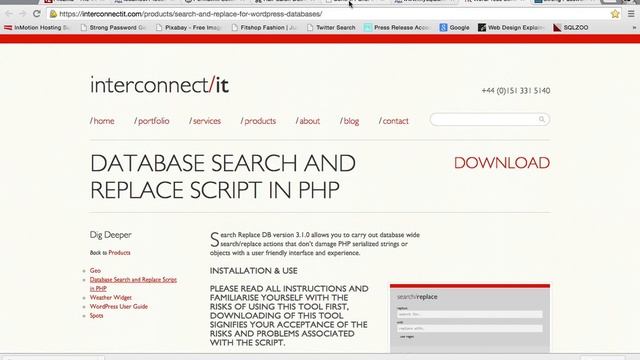The height and width of the screenshot is (360, 640).
Task: Open WordPress User Guide link
Action: (119, 307)
